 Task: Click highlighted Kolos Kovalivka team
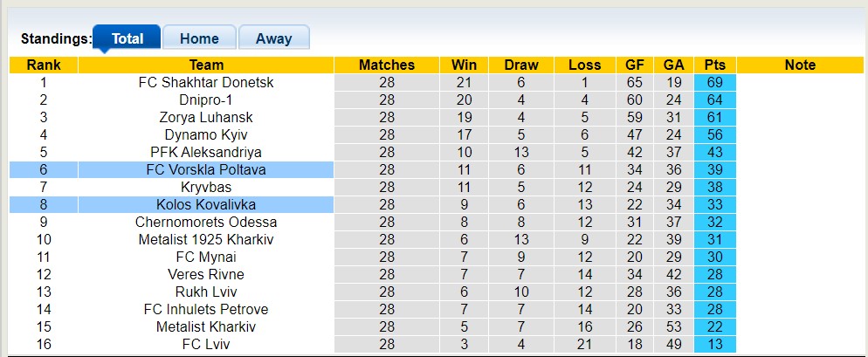coord(206,204)
